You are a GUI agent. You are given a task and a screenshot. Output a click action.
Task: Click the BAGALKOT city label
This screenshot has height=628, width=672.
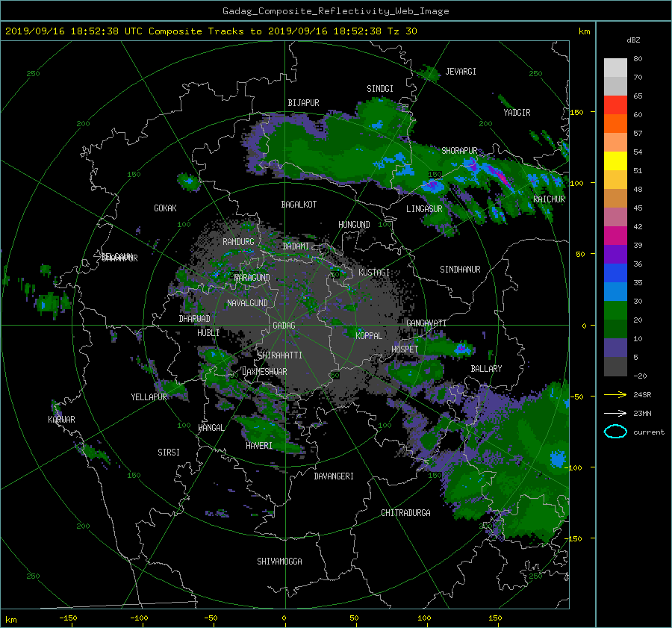[299, 205]
